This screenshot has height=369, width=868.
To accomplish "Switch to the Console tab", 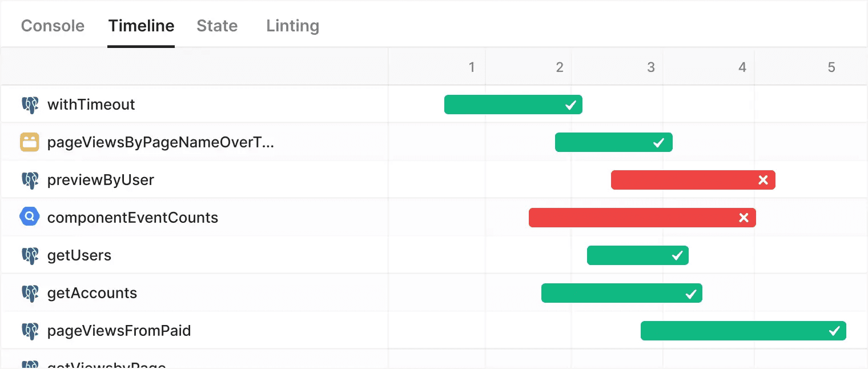I will pos(53,26).
